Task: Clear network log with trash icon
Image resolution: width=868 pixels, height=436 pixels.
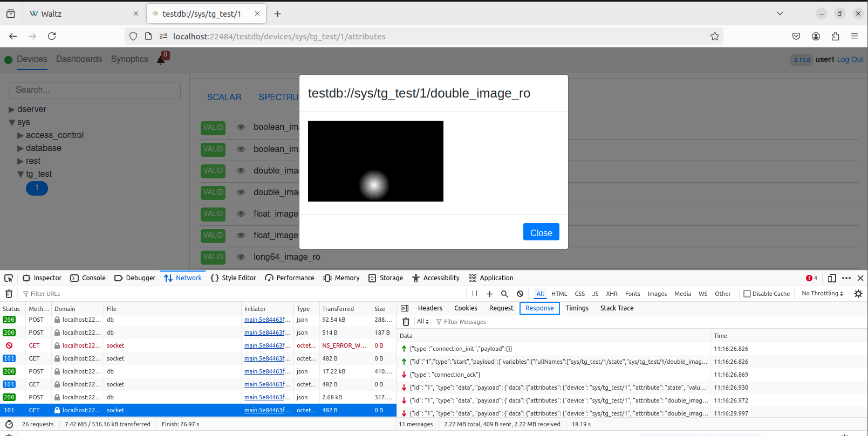Action: (x=9, y=294)
